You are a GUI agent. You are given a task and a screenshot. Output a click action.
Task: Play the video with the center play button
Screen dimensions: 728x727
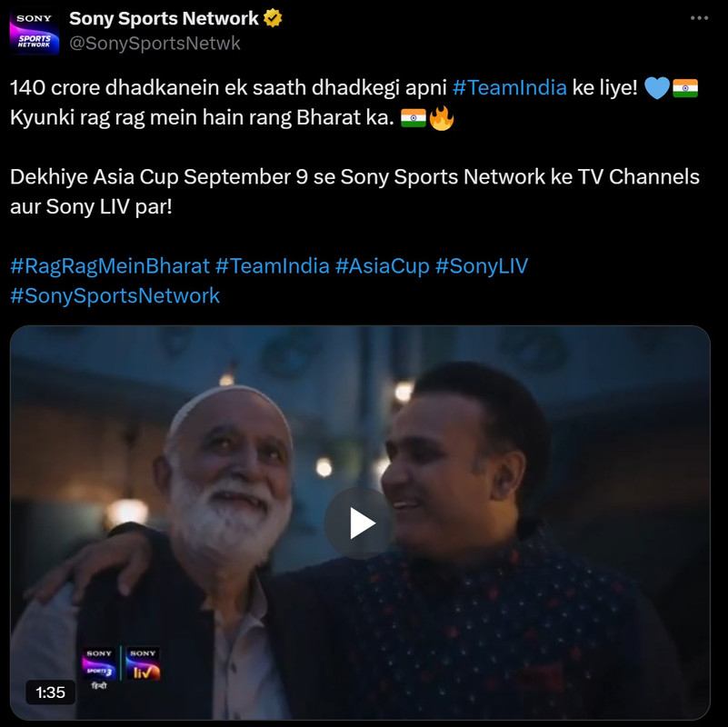[360, 523]
